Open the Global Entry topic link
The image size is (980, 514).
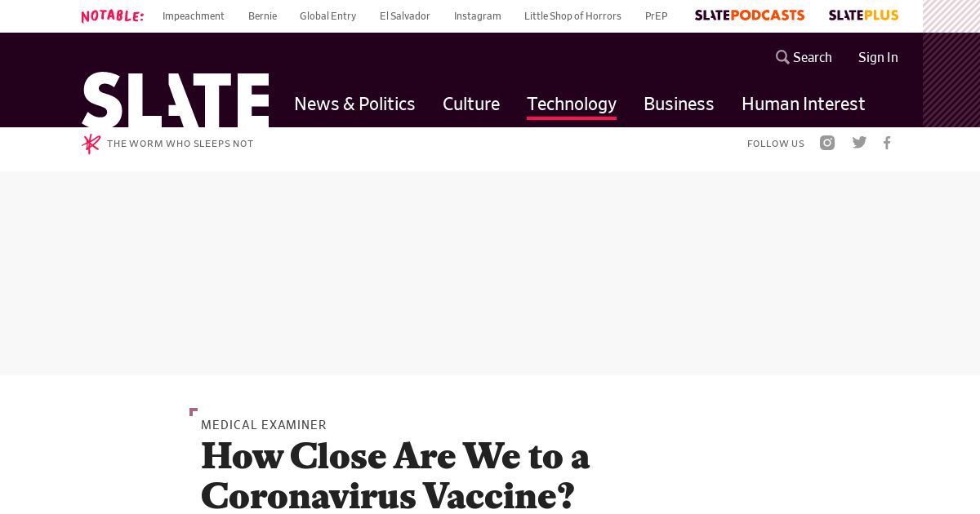[327, 16]
